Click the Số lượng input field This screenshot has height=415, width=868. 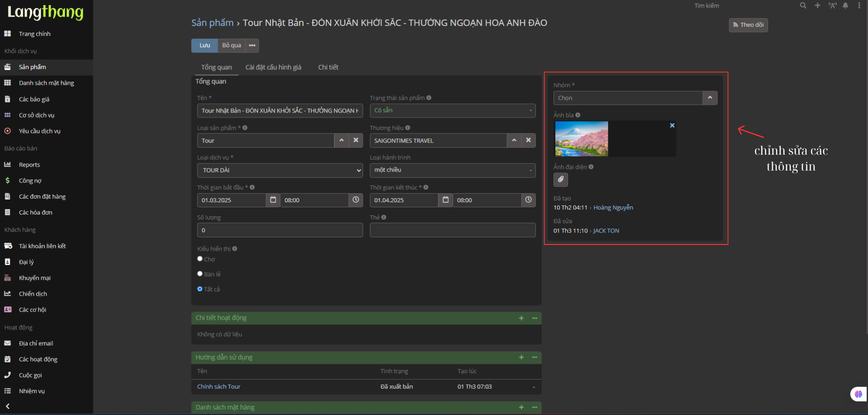[280, 230]
